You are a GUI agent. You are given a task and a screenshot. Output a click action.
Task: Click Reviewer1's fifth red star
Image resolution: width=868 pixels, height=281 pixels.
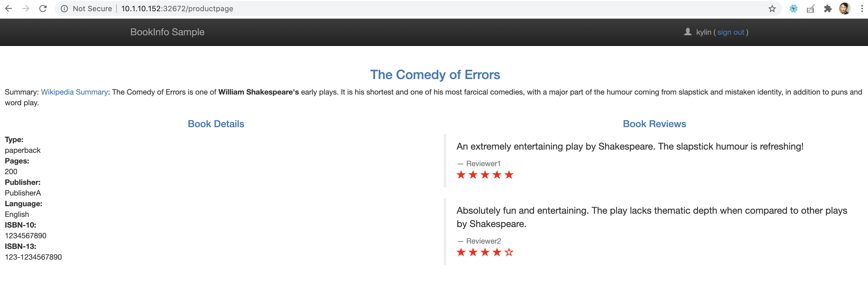tap(509, 175)
